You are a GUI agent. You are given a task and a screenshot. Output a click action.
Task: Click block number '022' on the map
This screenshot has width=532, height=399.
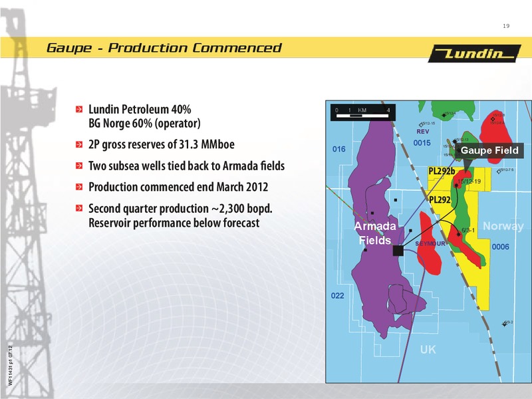tap(337, 295)
